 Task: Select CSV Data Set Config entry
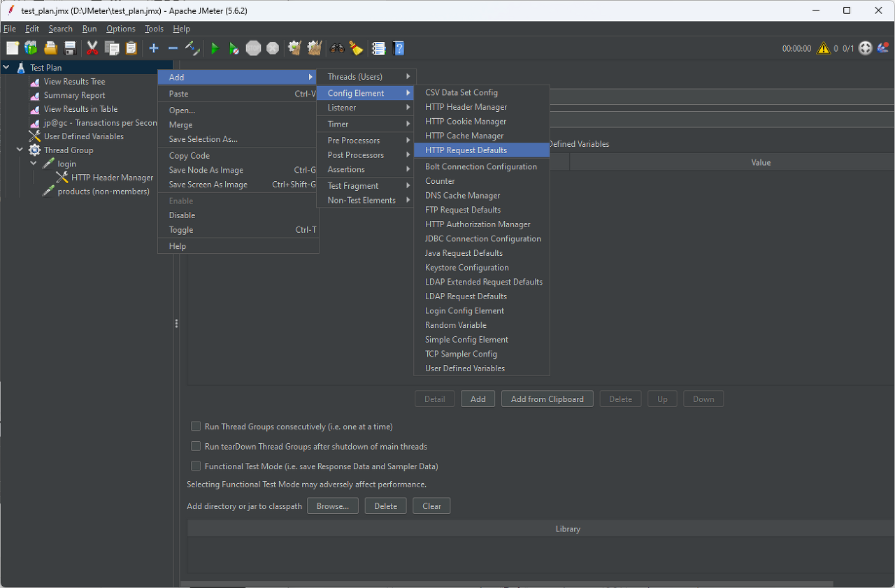(x=482, y=92)
